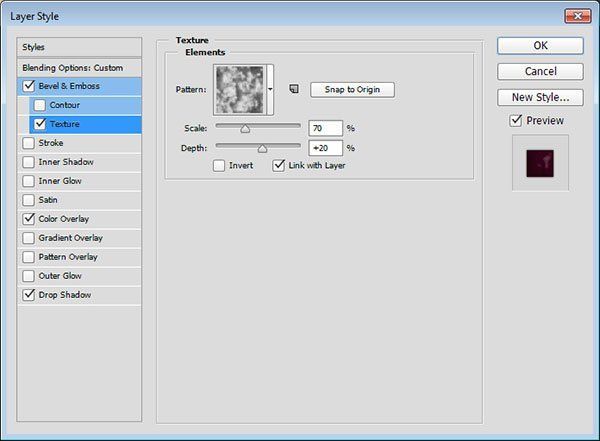Click the Scale percentage field

[325, 128]
